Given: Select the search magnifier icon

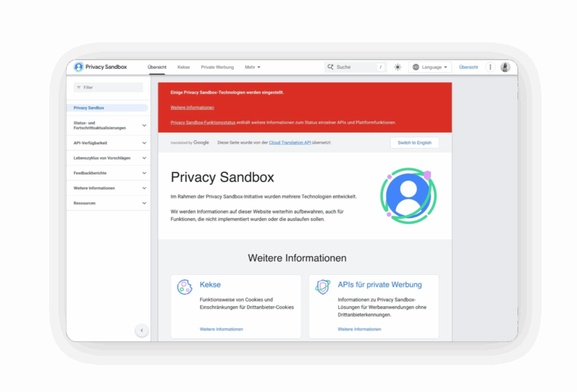Looking at the screenshot, I should (x=329, y=66).
